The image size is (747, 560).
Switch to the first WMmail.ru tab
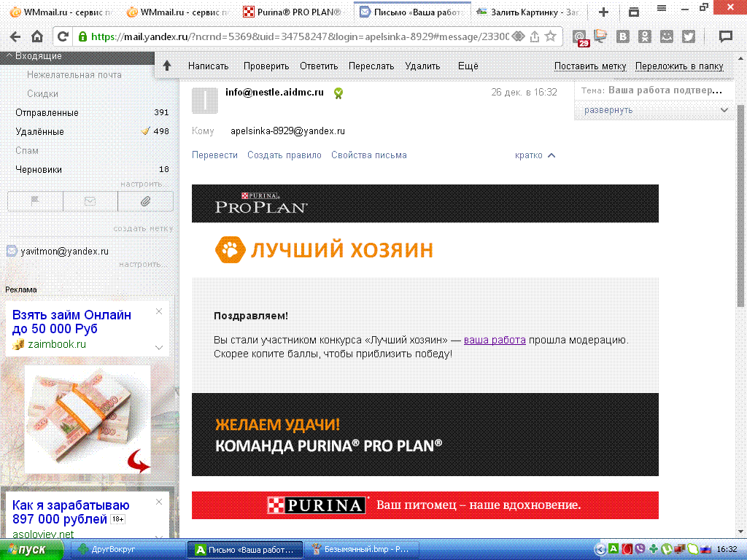point(60,12)
